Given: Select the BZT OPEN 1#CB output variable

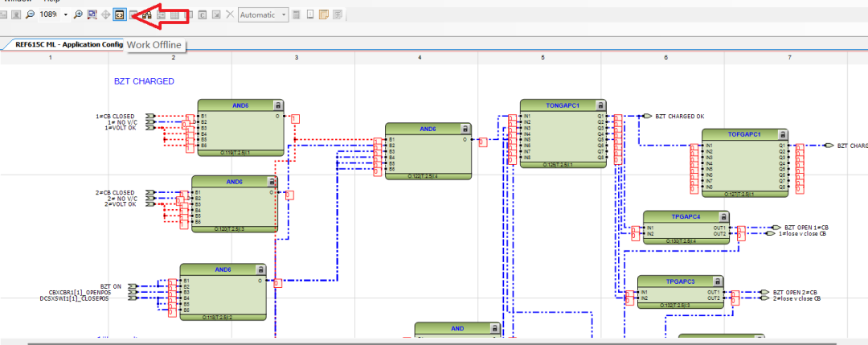Looking at the screenshot, I should pos(806,228).
